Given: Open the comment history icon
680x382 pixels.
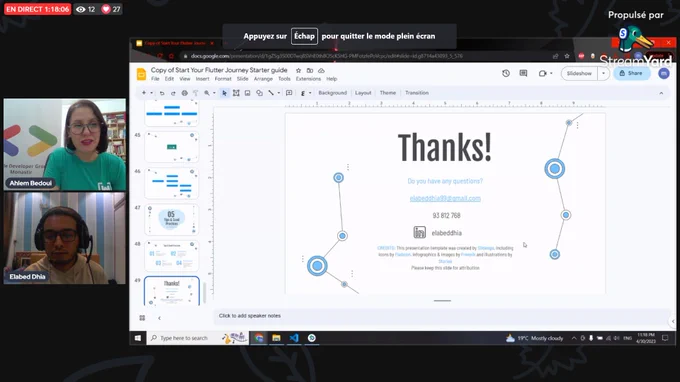Looking at the screenshot, I should tap(523, 73).
